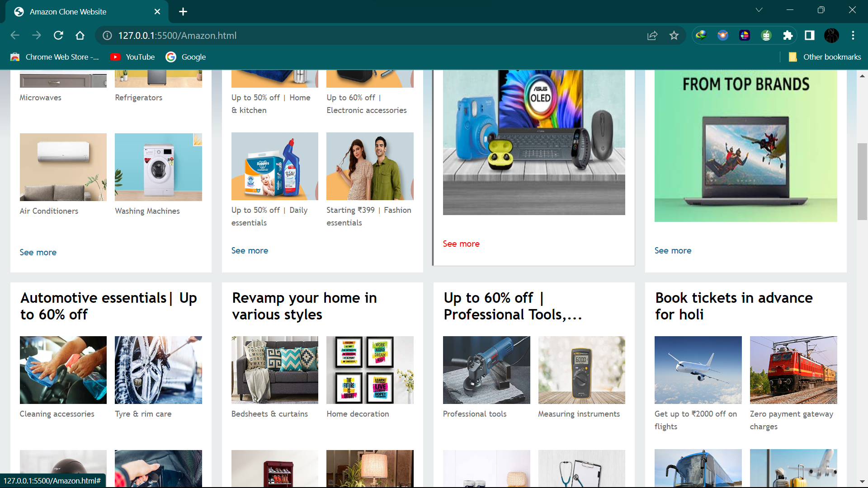Click the Measuring instruments image

(x=581, y=370)
